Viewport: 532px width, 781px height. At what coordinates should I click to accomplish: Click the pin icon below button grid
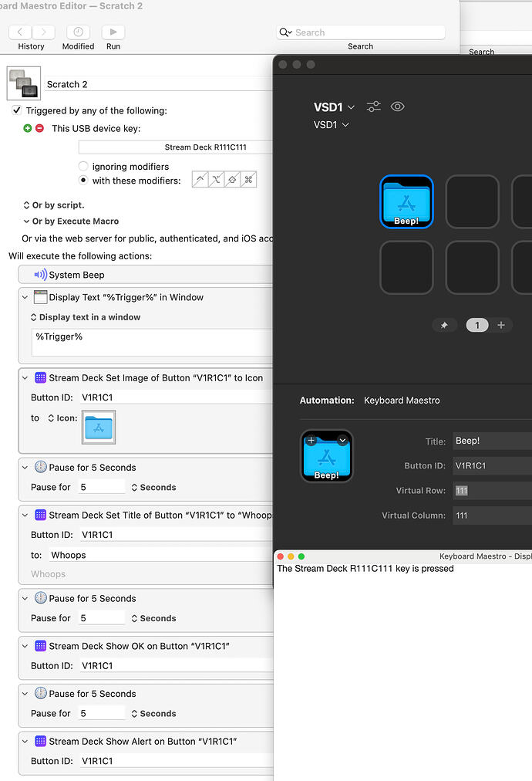pos(444,326)
